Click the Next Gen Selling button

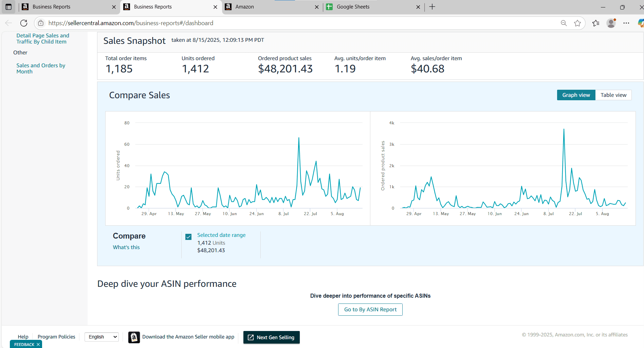(x=272, y=337)
